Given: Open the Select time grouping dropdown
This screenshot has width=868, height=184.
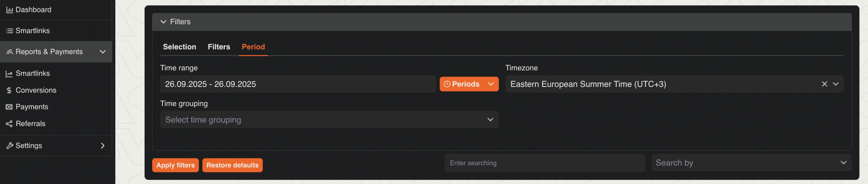Looking at the screenshot, I should coord(329,120).
